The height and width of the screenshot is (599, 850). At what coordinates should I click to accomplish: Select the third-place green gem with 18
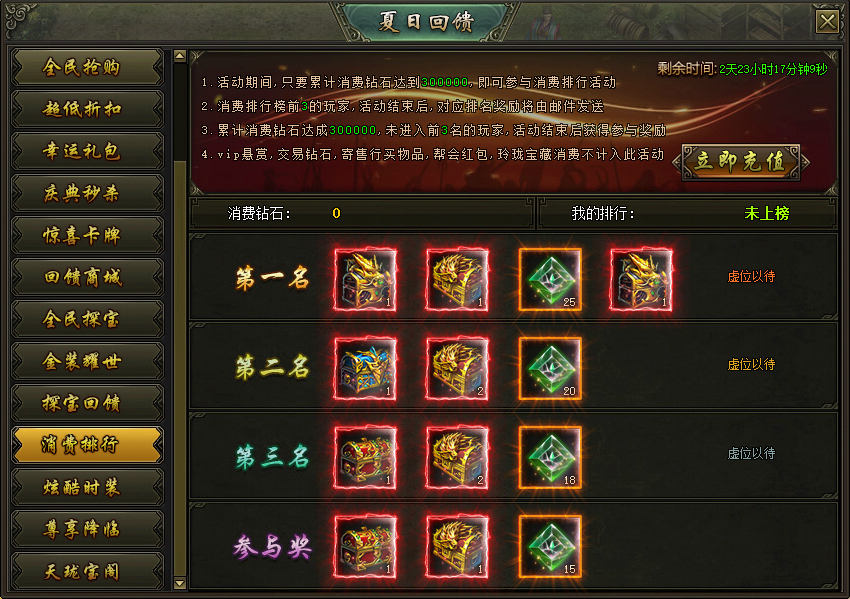550,458
